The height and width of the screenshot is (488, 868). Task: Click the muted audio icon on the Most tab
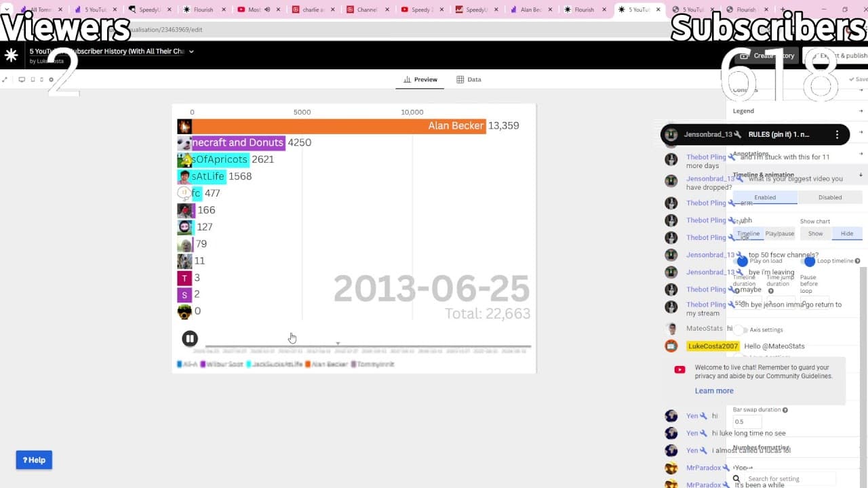pos(267,10)
